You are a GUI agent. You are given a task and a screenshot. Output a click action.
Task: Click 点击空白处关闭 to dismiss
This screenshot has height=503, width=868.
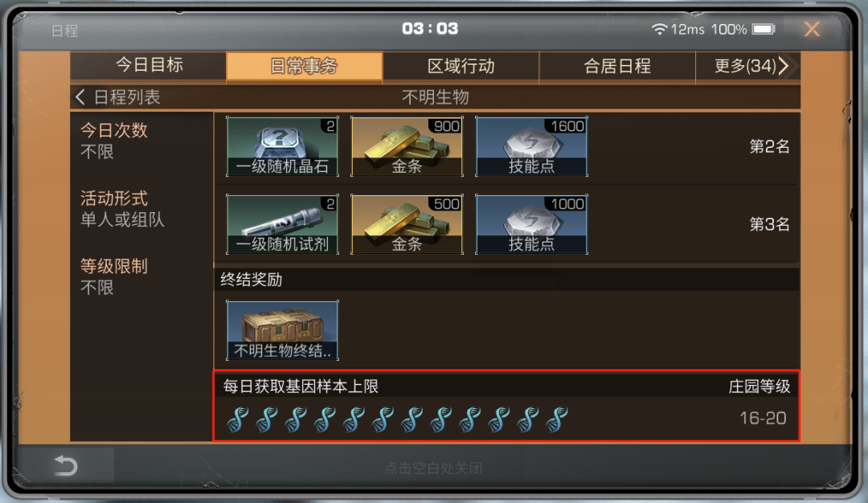(x=433, y=468)
